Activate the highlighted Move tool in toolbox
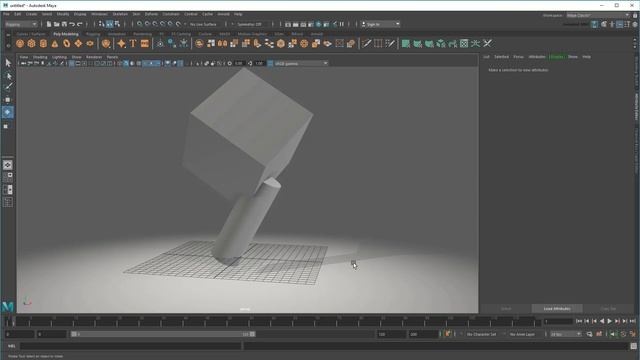 (8, 112)
